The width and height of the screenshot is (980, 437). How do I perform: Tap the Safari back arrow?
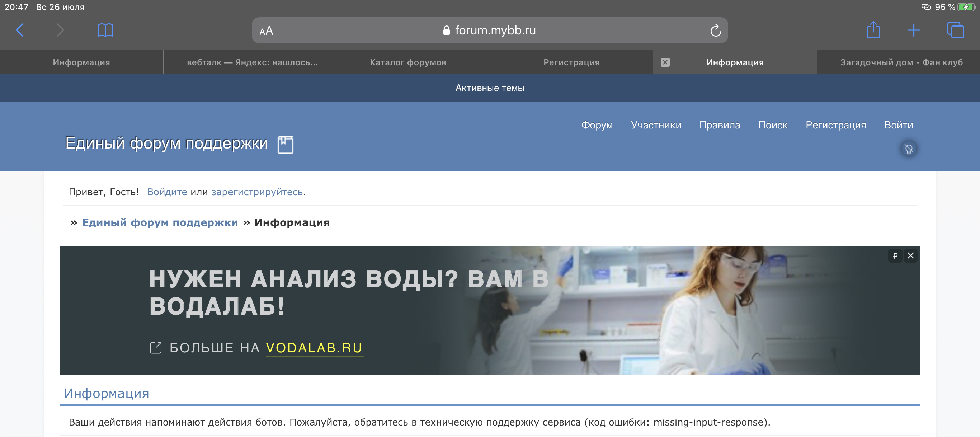[x=20, y=30]
